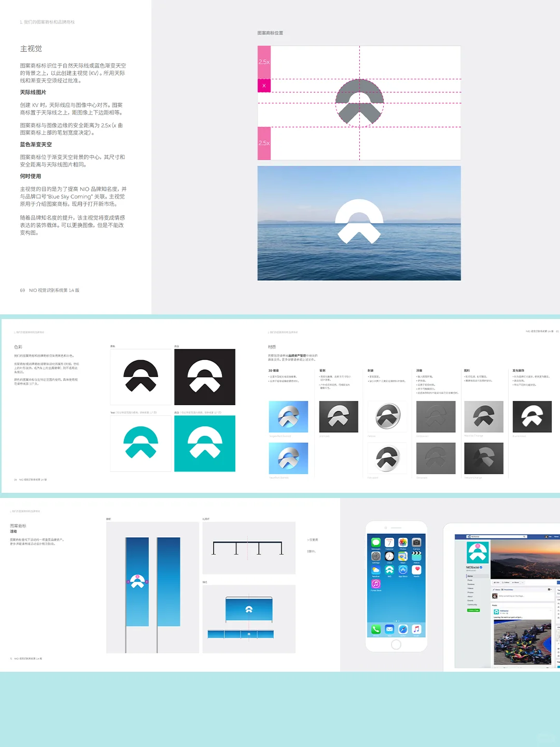Image resolution: width=560 pixels, height=747 pixels.
Task: Click the 主视觉 heading text
Action: pyautogui.click(x=31, y=49)
